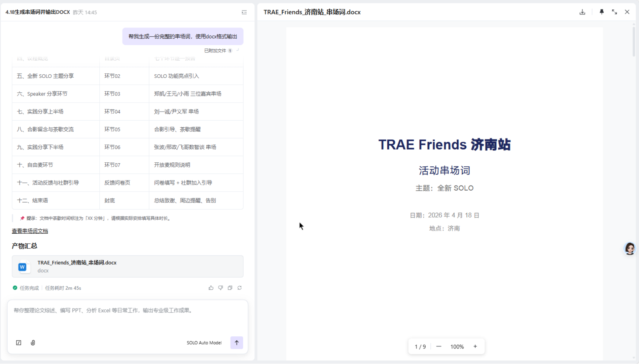Screen dimensions: 639x364
Task: Give a thumbs down to the response
Action: [x=220, y=288]
